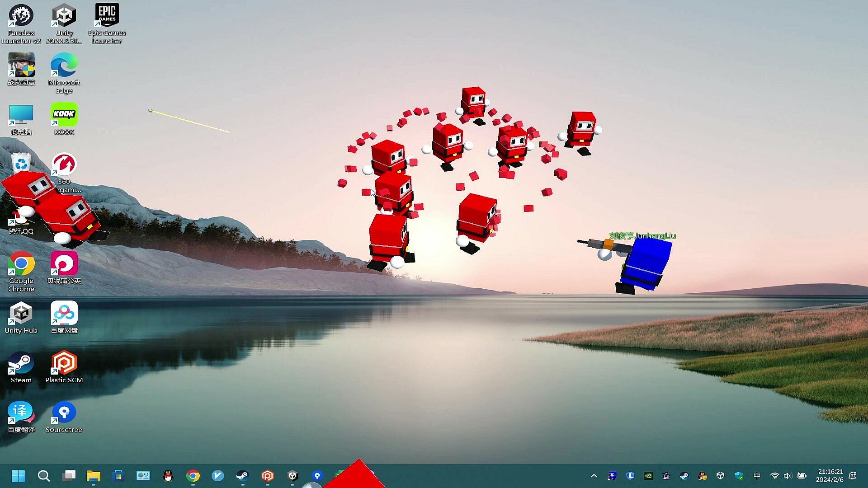This screenshot has width=868, height=488.
Task: Click the clock showing 21:16:21
Action: pyautogui.click(x=830, y=475)
